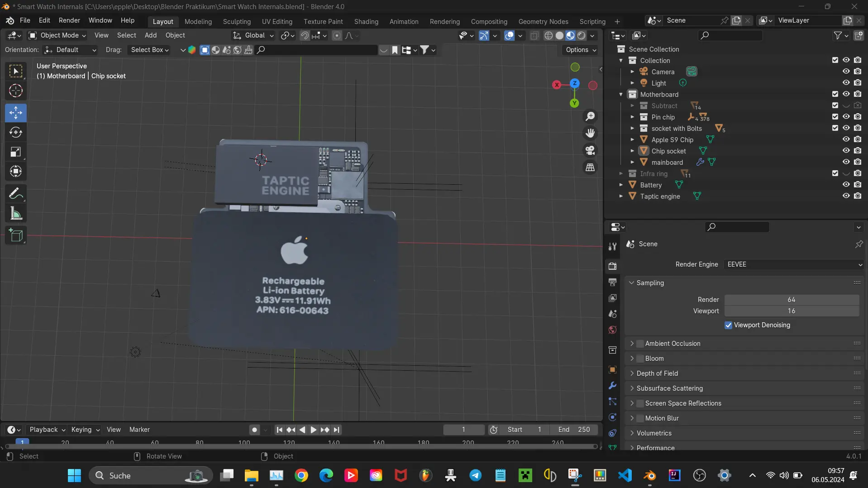The image size is (868, 488).
Task: Activate the Scale tool
Action: [x=16, y=152]
